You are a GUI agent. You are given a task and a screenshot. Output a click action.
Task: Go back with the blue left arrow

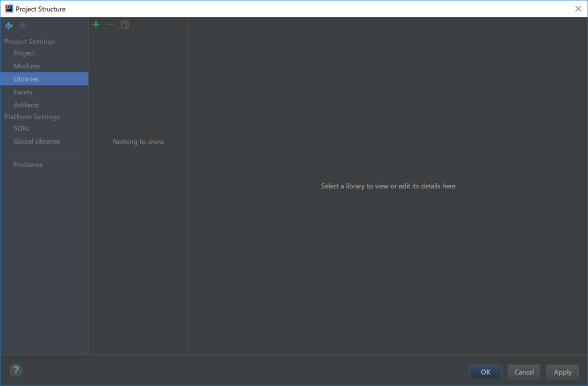pos(9,26)
